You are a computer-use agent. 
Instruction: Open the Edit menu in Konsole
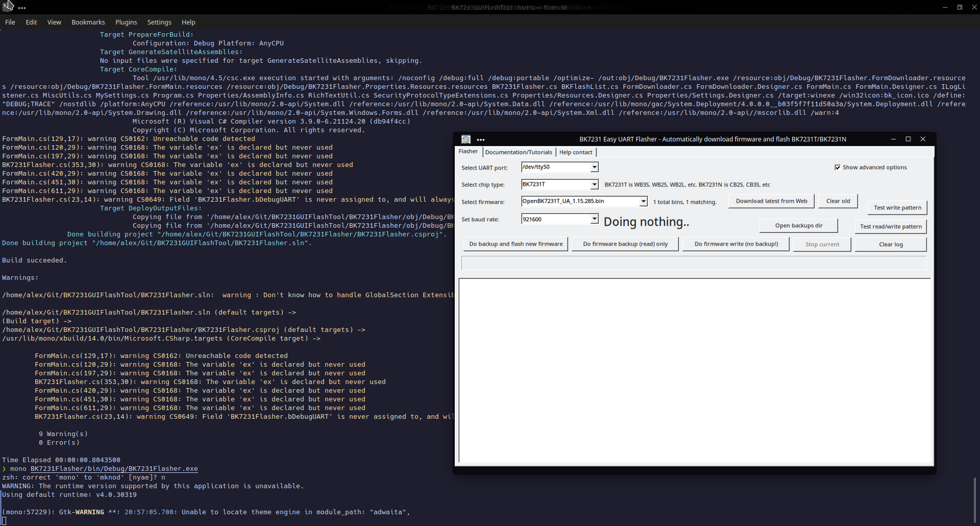[31, 22]
